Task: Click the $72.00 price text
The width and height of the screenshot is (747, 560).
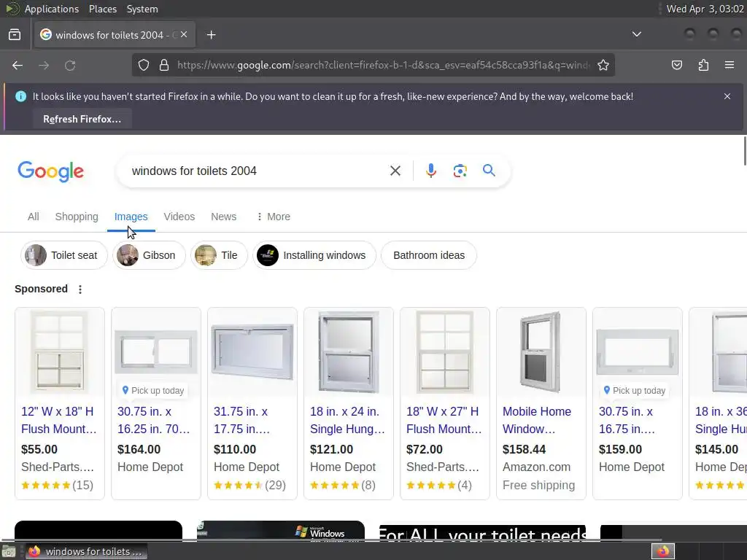Action: (425, 449)
